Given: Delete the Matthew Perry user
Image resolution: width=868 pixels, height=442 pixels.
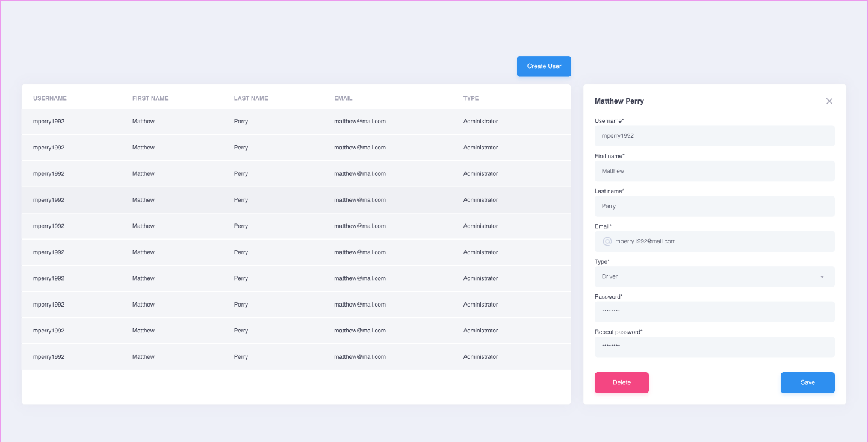Looking at the screenshot, I should tap(621, 382).
